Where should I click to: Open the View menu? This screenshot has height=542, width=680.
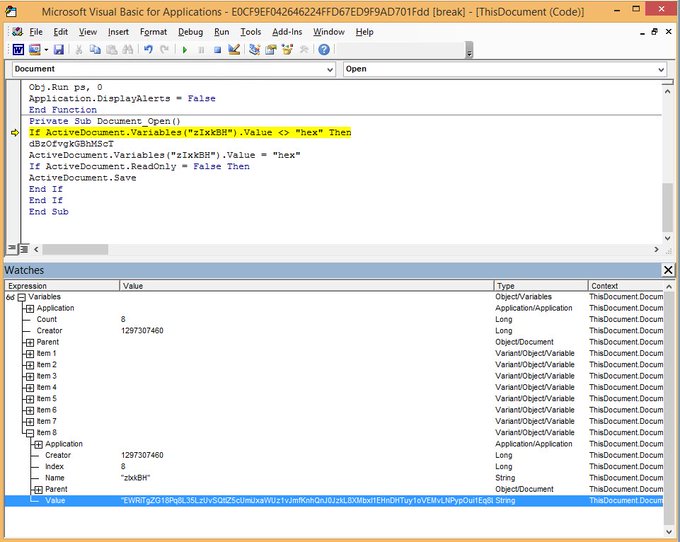88,32
